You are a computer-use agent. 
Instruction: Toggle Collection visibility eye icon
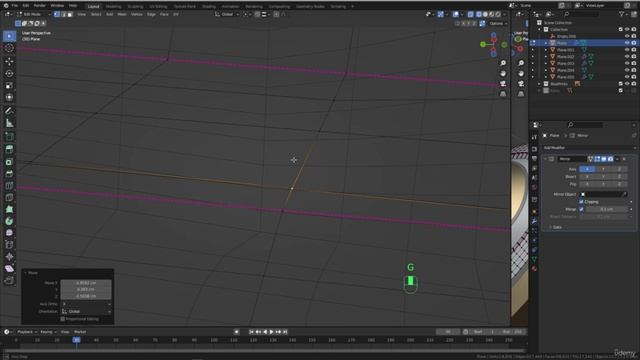click(627, 29)
